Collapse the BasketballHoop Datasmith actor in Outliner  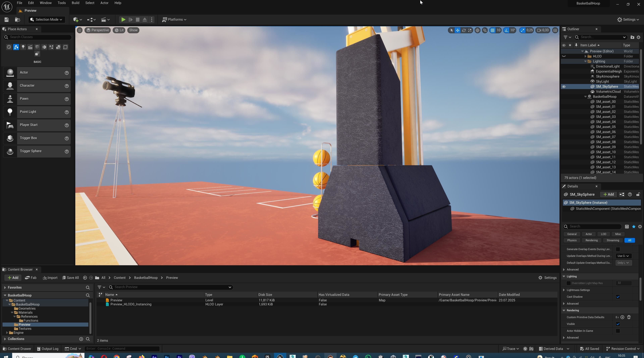tap(585, 97)
